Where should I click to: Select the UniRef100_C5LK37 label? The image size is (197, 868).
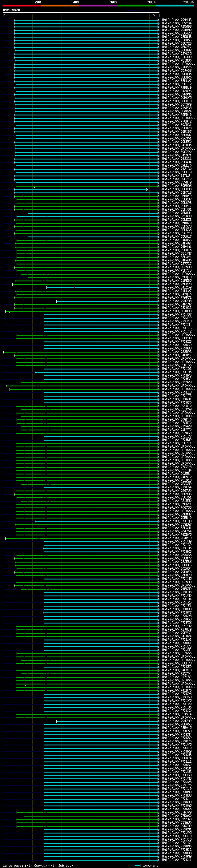(x=177, y=199)
